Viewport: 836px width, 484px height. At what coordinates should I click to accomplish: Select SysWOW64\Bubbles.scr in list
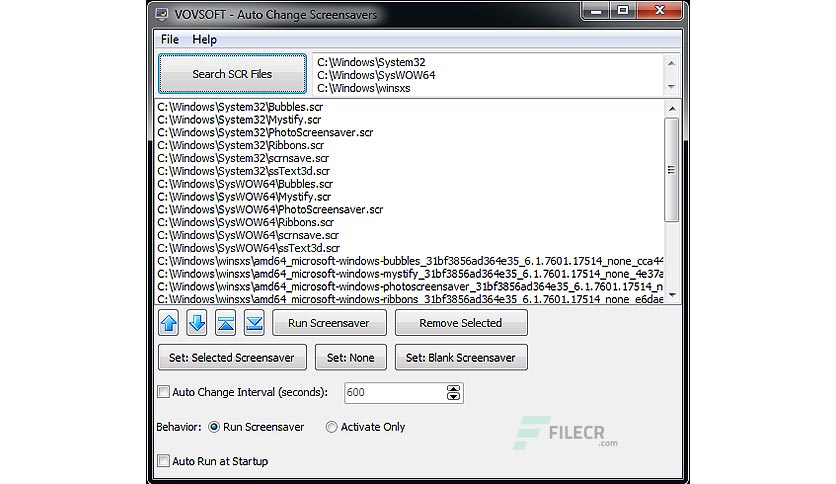245,184
